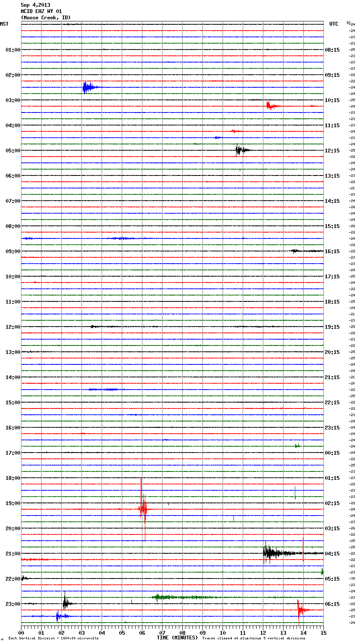Click minute tick label "06" on bottom axis
Image resolution: width=357 pixels, height=644 pixels.
click(x=142, y=633)
